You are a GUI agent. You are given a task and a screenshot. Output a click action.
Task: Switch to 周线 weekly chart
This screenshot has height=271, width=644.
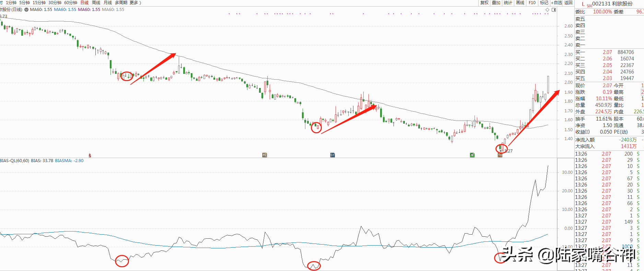point(96,3)
